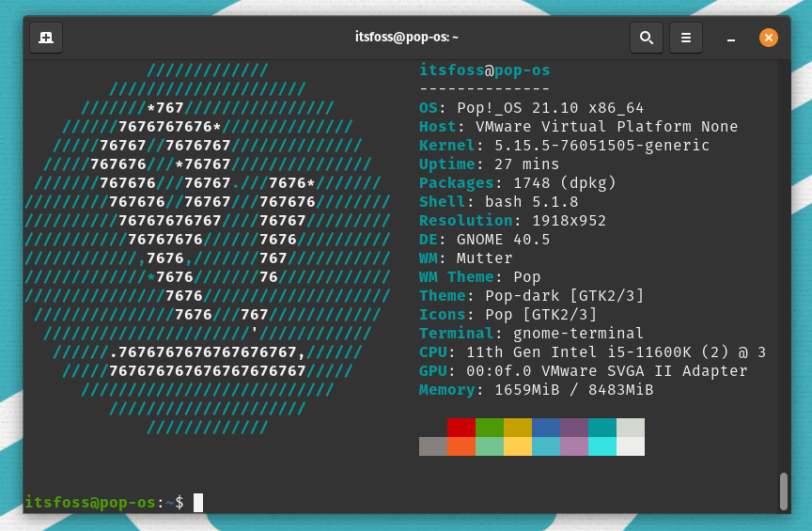This screenshot has height=531, width=812.
Task: Click the dark purple color block
Action: [x=574, y=428]
